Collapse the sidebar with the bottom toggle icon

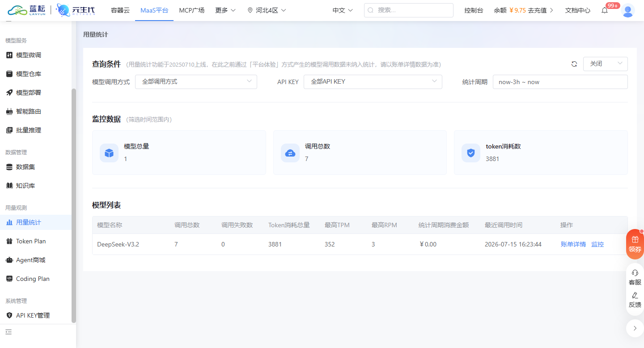(x=8, y=332)
